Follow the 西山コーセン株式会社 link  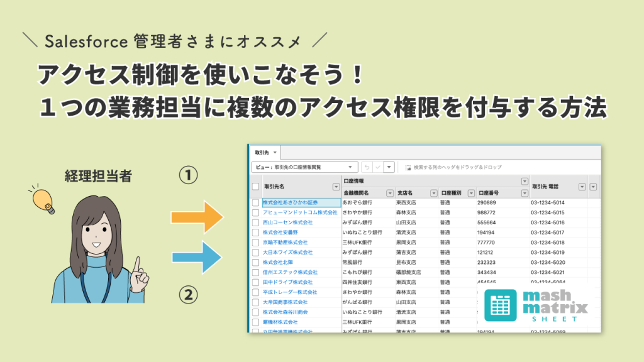tap(287, 222)
